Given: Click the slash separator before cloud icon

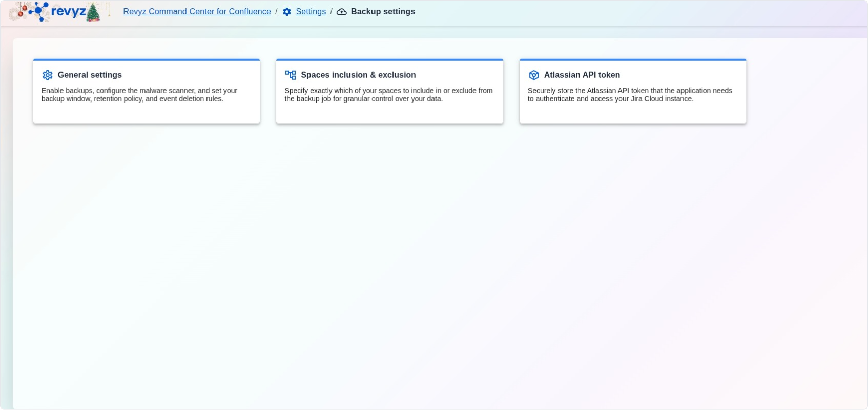Looking at the screenshot, I should pos(331,11).
